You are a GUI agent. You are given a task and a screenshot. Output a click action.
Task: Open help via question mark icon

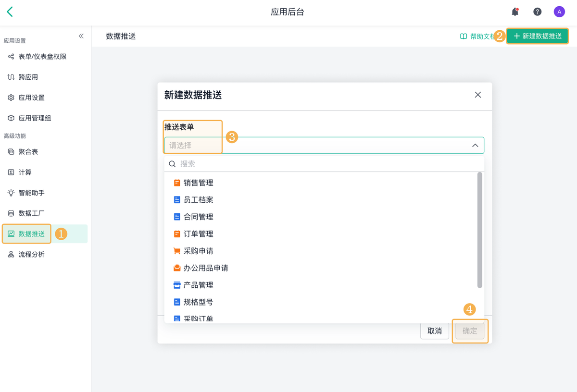(x=537, y=12)
